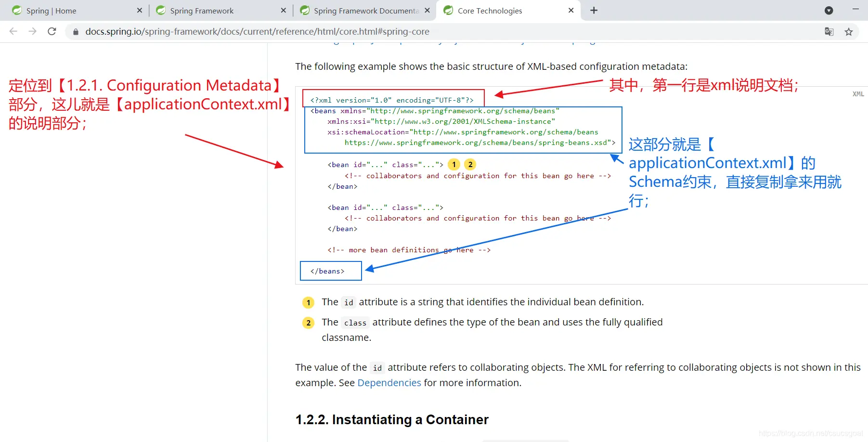
Task: Click the browser forward arrow
Action: [x=33, y=31]
